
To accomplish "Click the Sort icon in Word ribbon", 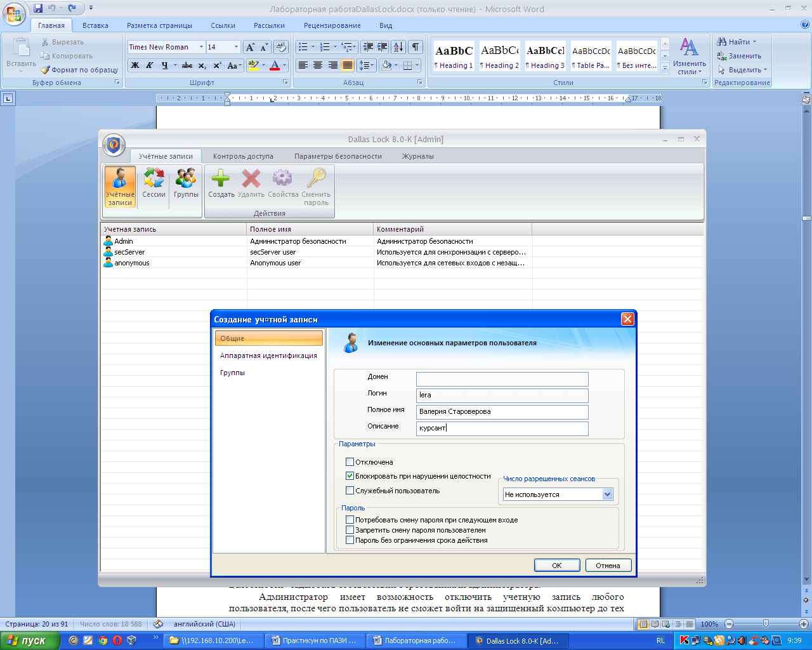I will pos(398,47).
